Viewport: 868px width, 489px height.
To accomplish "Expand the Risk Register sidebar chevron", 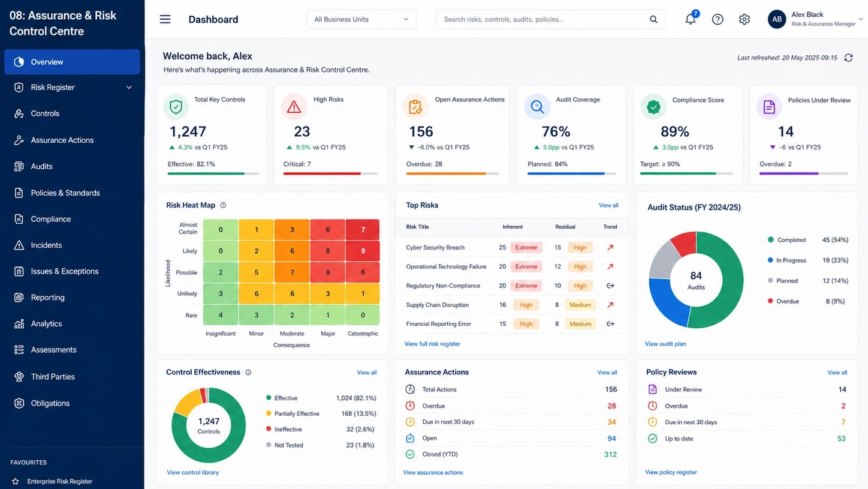I will point(129,88).
